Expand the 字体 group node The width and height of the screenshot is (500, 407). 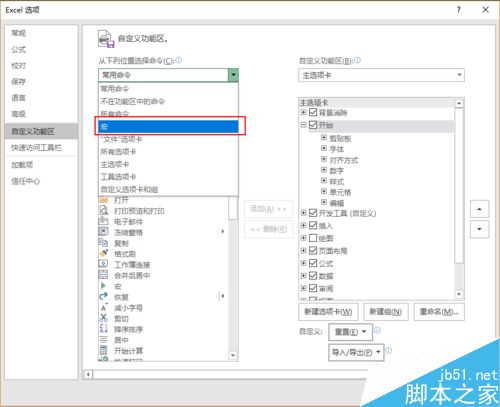[324, 148]
